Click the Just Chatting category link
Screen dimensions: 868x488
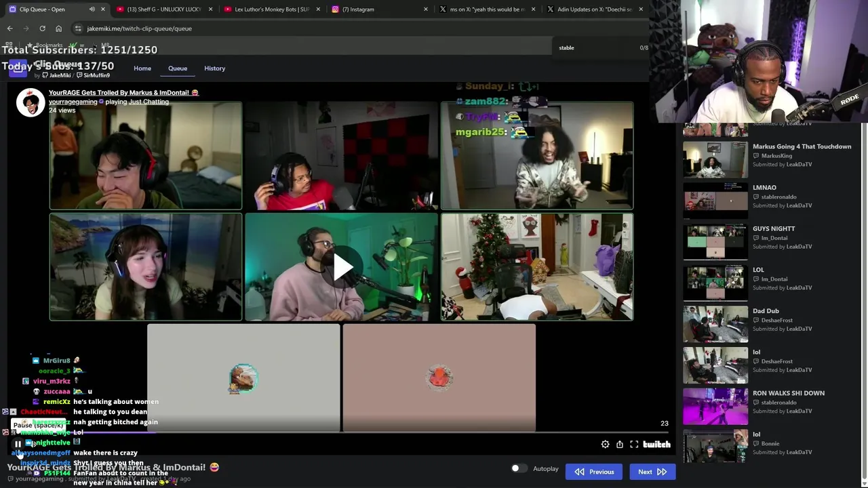coord(149,102)
